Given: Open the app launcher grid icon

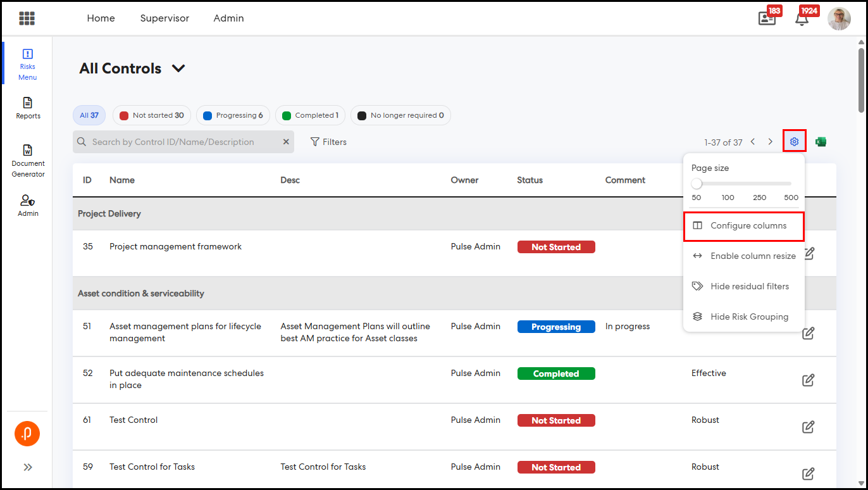Looking at the screenshot, I should point(27,18).
